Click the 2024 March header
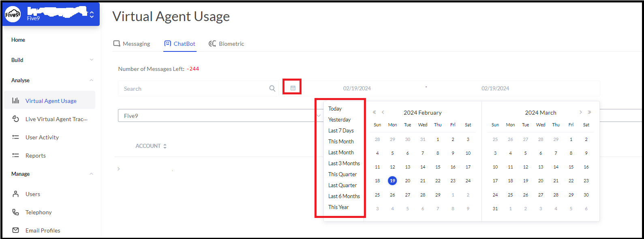Screen dimensions: 644x239 541,113
